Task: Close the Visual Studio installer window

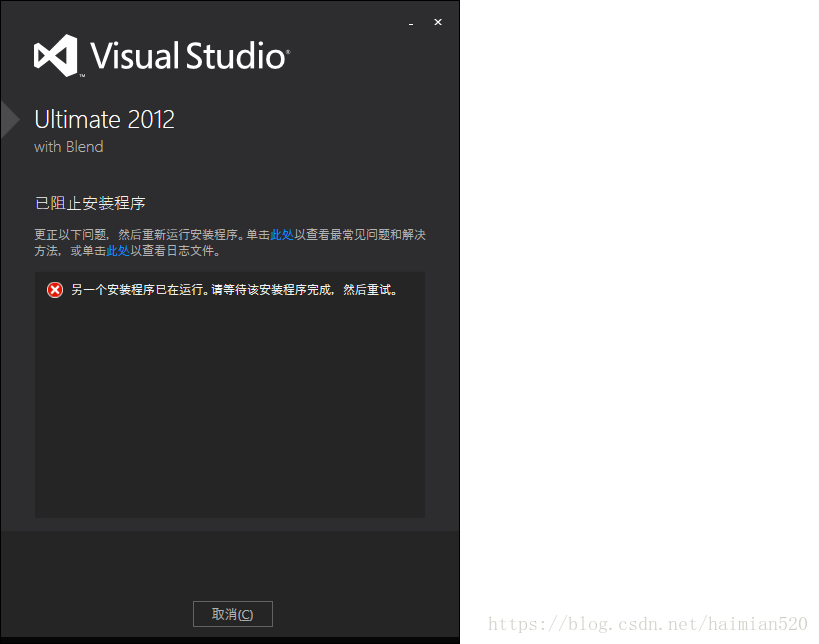Action: click(x=438, y=22)
